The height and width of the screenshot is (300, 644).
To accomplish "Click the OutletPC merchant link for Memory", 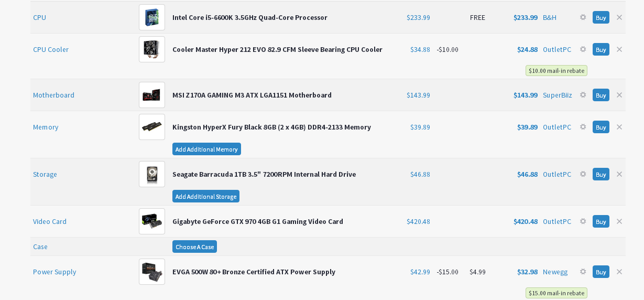I will click(x=557, y=127).
